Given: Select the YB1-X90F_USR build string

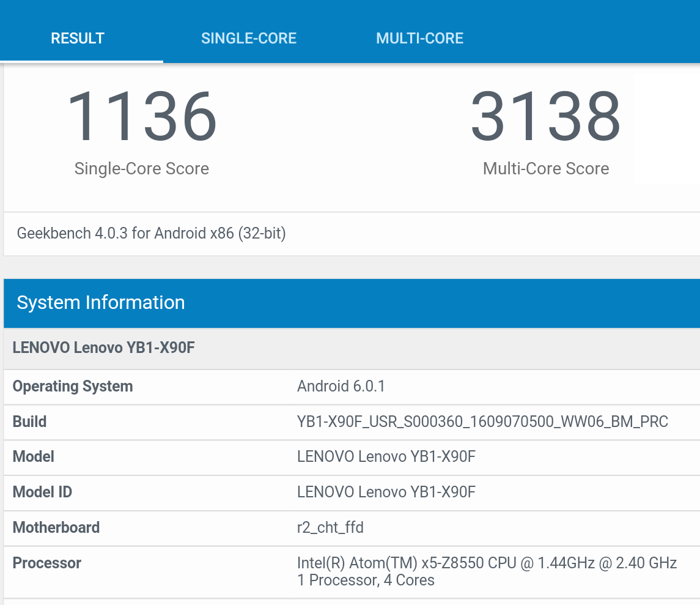Looking at the screenshot, I should [x=482, y=421].
